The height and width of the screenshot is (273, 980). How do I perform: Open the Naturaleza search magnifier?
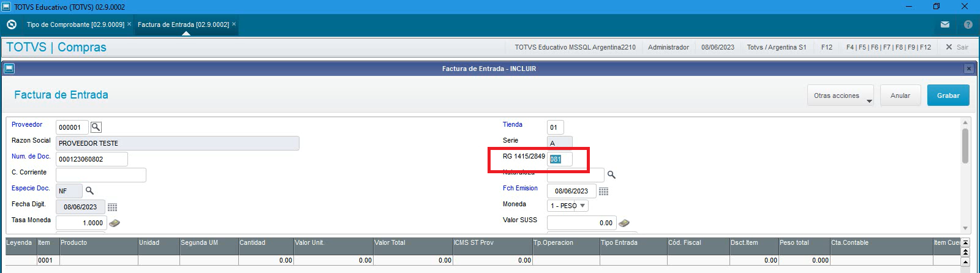(611, 175)
